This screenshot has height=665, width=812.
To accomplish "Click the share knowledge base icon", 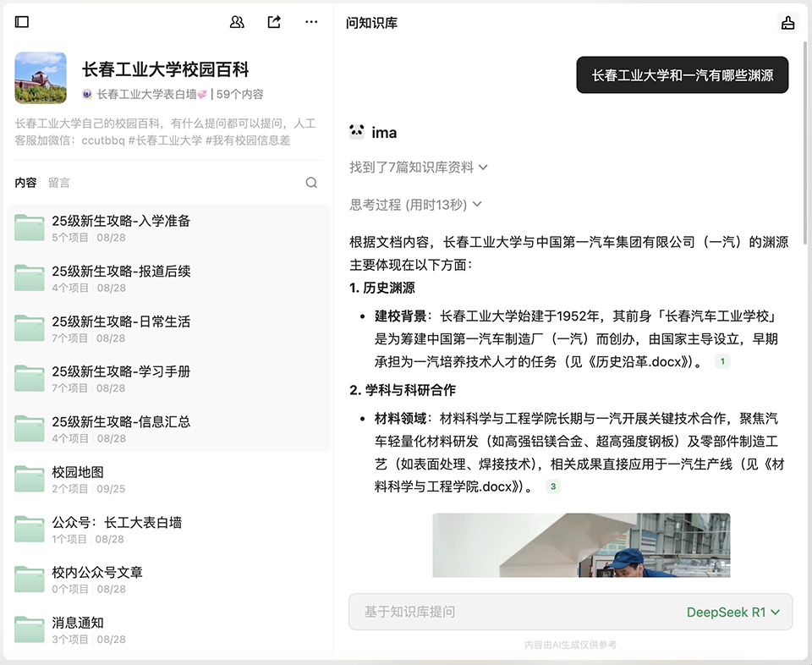I will tap(274, 22).
